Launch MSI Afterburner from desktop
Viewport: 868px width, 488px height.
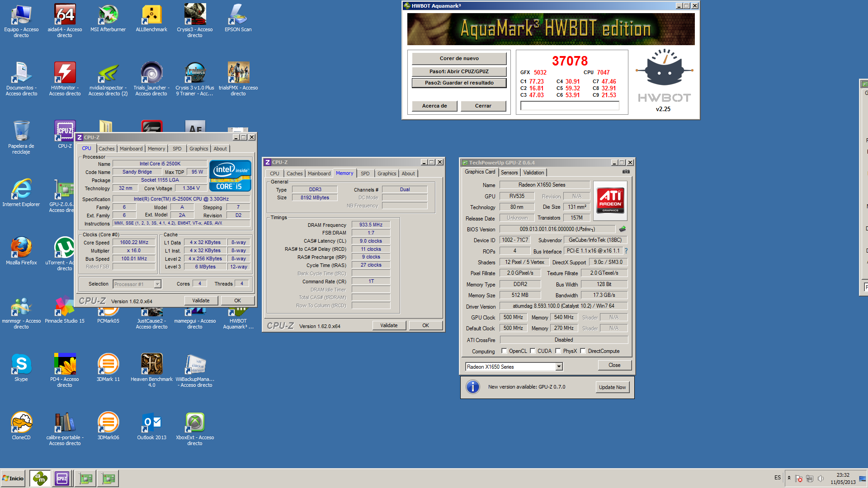(x=108, y=18)
